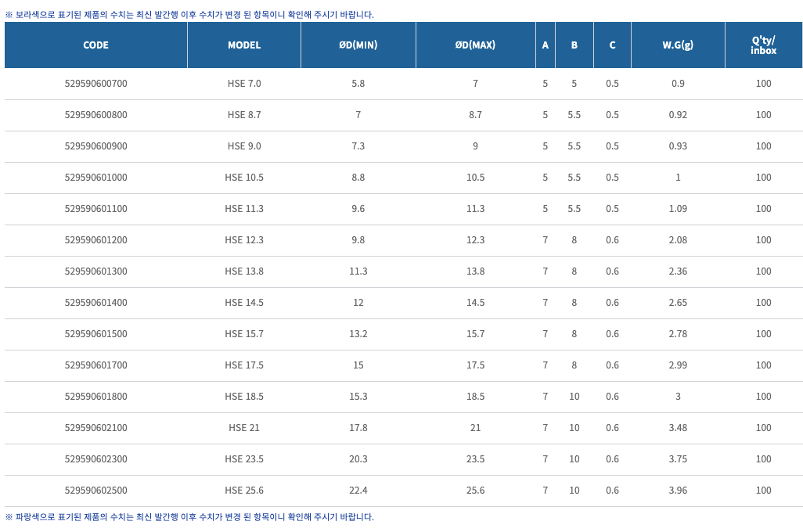Click the W.G(g) column header
The image size is (803, 532).
coord(678,45)
